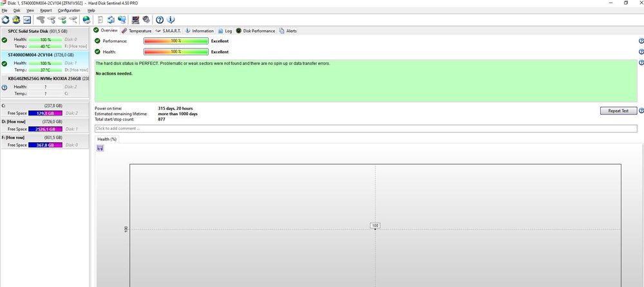The width and height of the screenshot is (644, 287).
Task: Click the blue info toolbar icon
Action: click(x=171, y=20)
